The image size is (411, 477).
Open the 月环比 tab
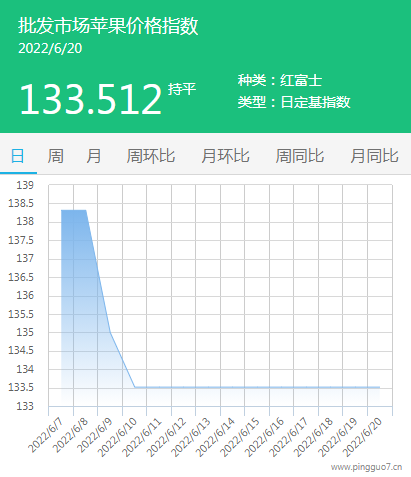(x=225, y=156)
